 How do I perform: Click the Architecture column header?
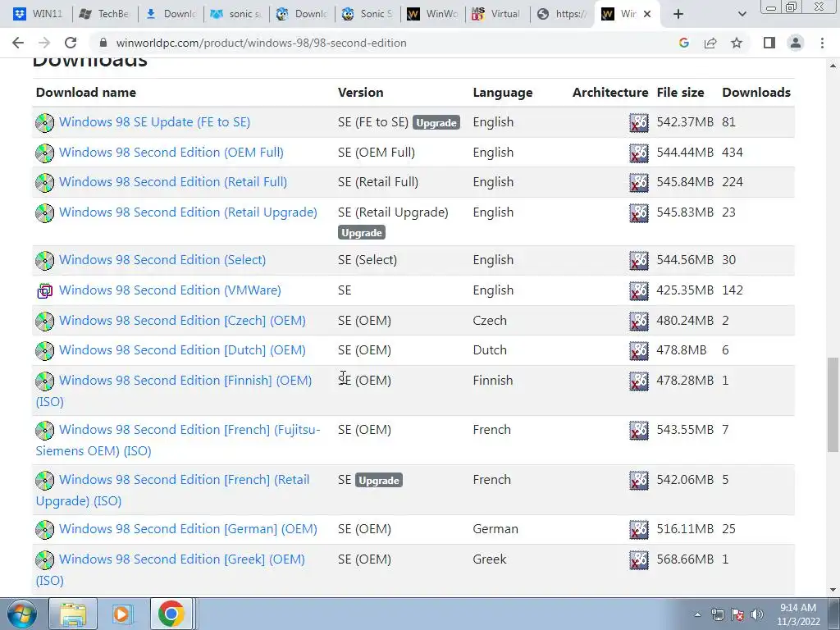click(x=610, y=93)
